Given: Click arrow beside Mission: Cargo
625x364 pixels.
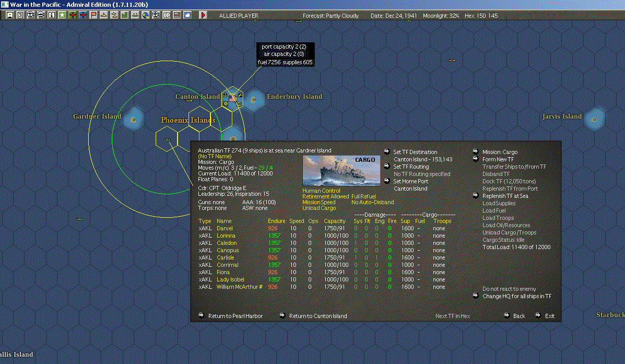Looking at the screenshot, I should (x=476, y=151).
